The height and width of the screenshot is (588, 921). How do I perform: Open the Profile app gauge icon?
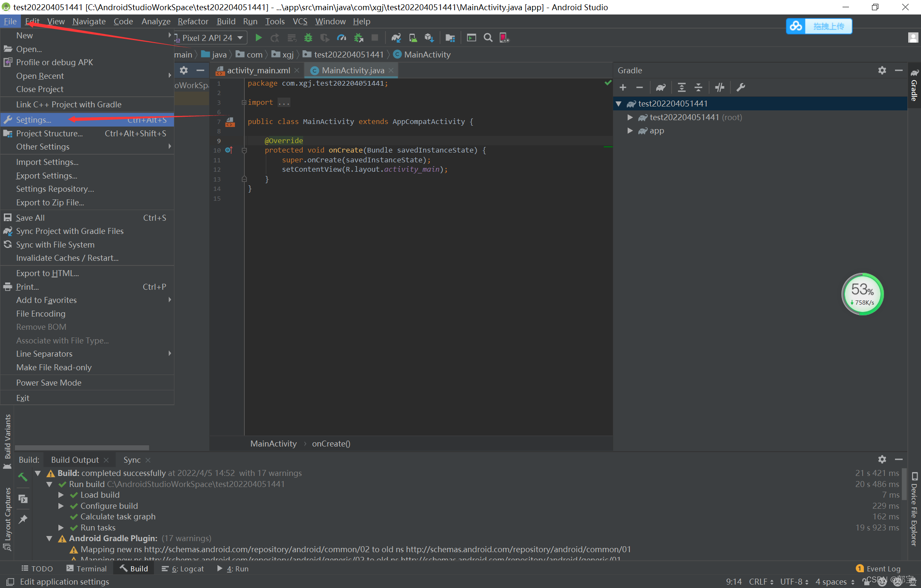(342, 38)
